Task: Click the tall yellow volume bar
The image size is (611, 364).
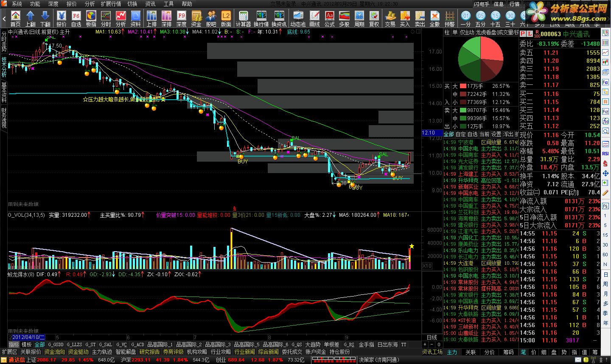Action: point(232,249)
